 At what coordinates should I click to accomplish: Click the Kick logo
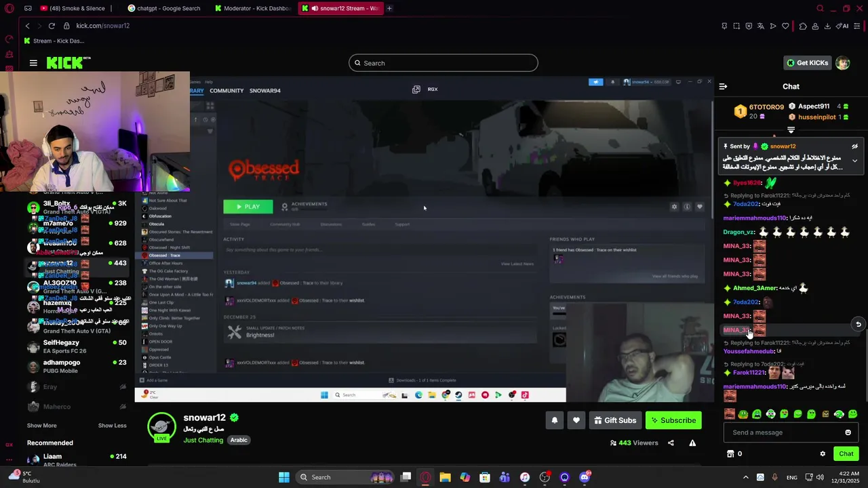(x=68, y=62)
